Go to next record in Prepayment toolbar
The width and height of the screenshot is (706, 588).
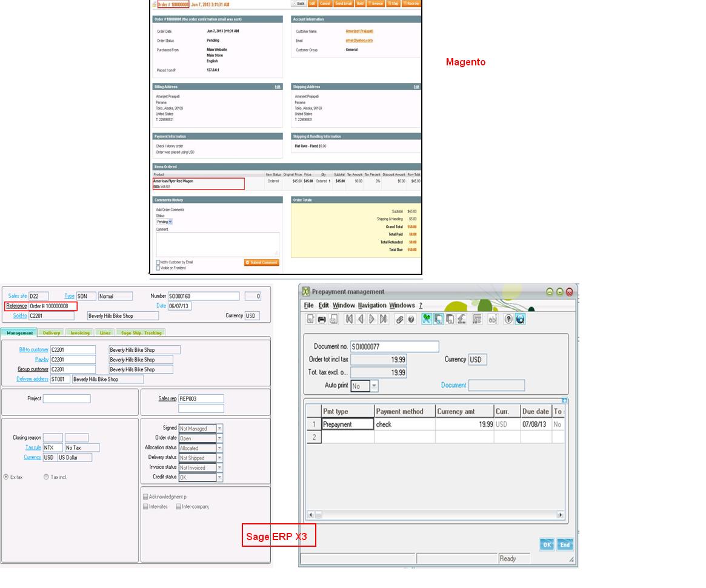[371, 319]
